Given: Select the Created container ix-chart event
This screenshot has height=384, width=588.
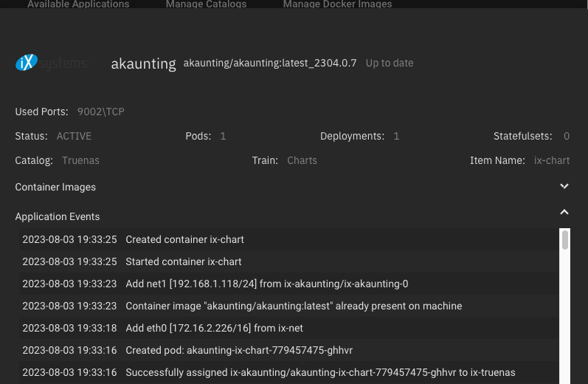Looking at the screenshot, I should click(184, 239).
